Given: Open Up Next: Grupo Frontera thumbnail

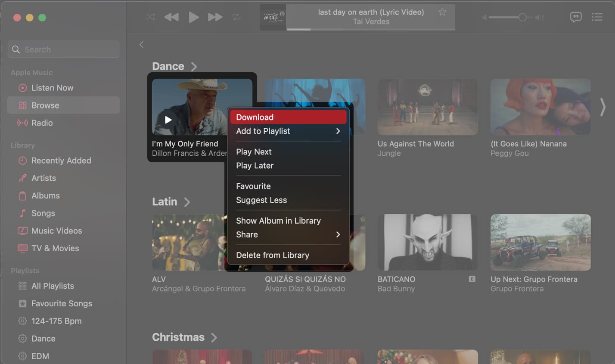Looking at the screenshot, I should [540, 242].
